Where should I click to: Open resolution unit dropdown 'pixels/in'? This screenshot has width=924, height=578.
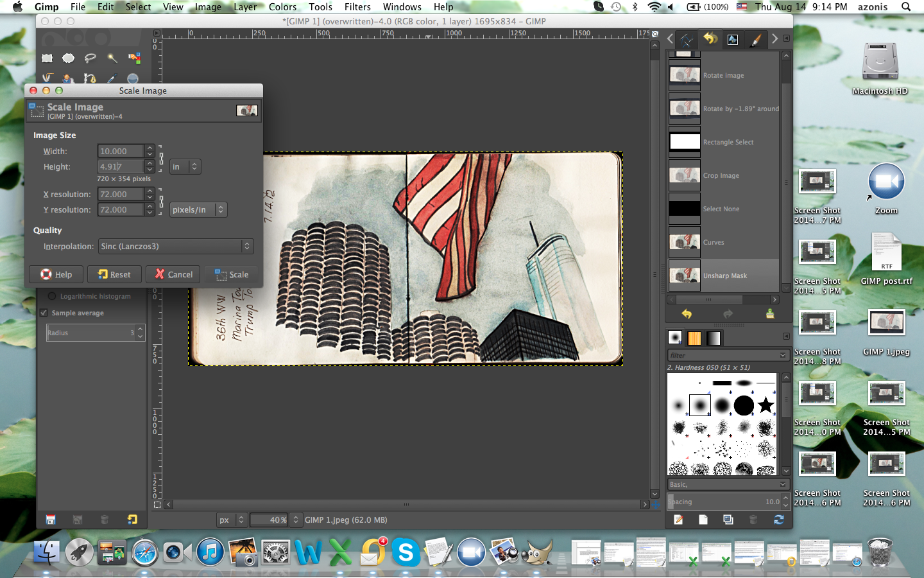click(199, 209)
